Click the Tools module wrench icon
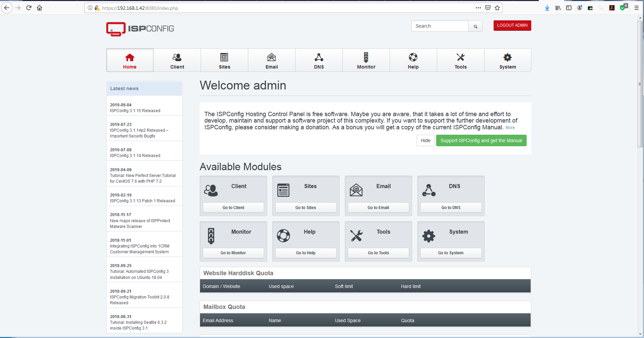The width and height of the screenshot is (644, 338). click(x=356, y=236)
